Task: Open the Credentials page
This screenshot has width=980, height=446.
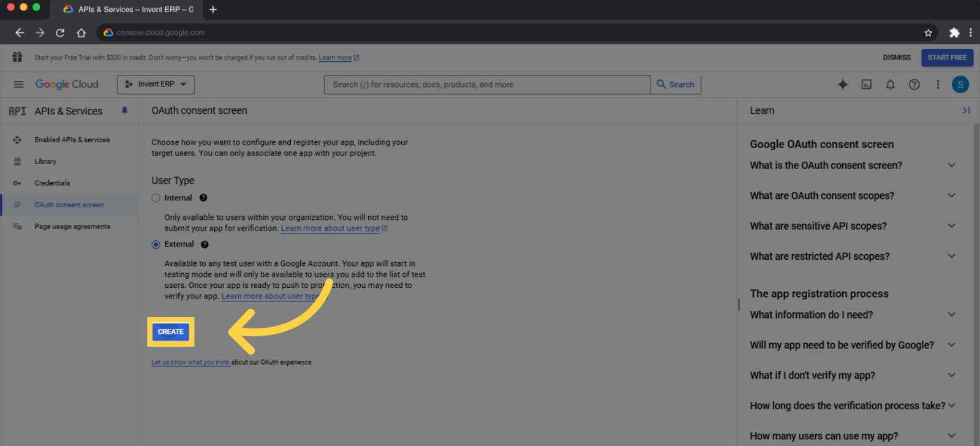Action: click(x=69, y=183)
